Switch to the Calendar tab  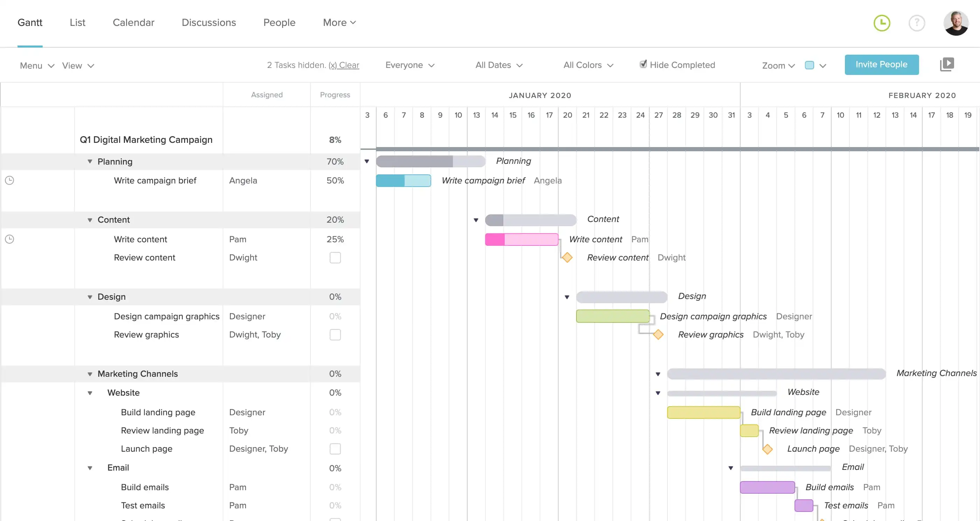133,22
